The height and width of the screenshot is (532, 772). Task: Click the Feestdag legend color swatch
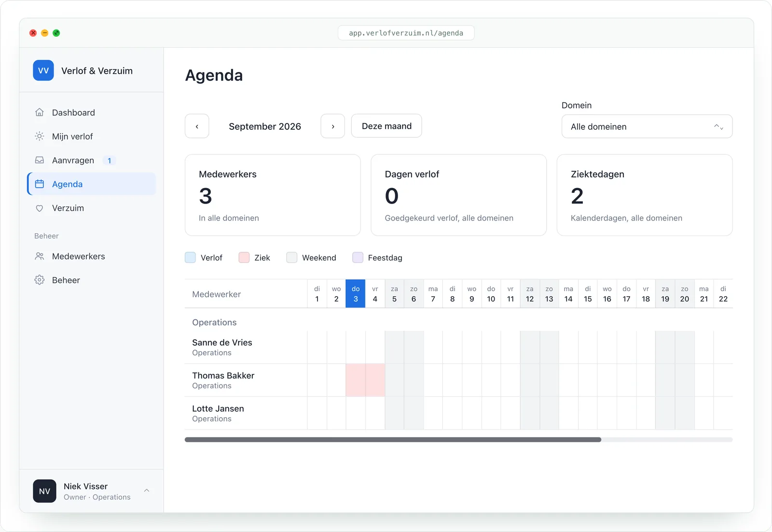(358, 258)
